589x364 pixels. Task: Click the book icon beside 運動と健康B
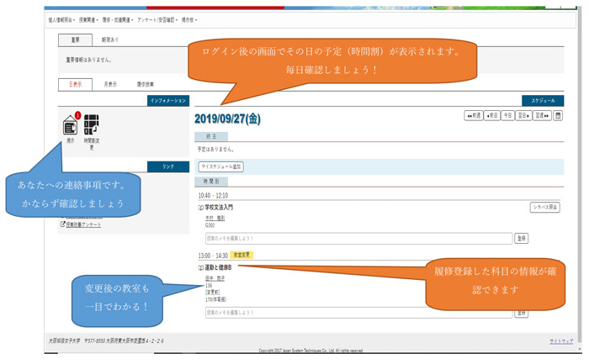201,267
